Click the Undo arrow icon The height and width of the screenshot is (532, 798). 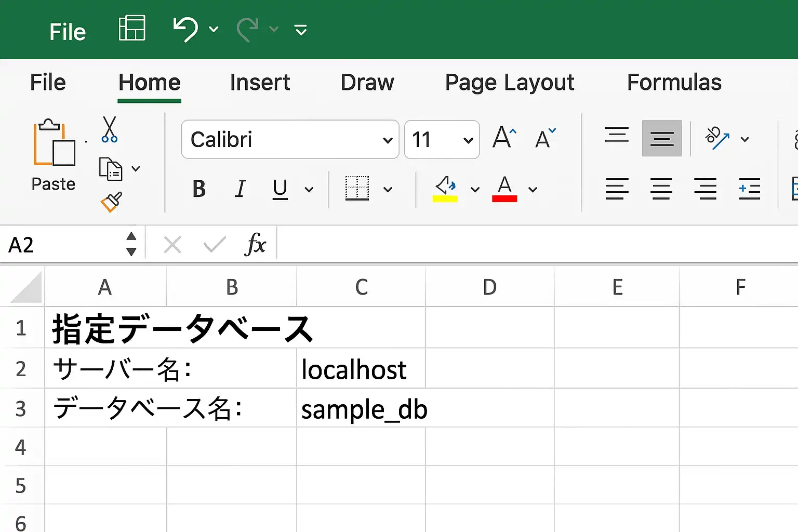(185, 29)
